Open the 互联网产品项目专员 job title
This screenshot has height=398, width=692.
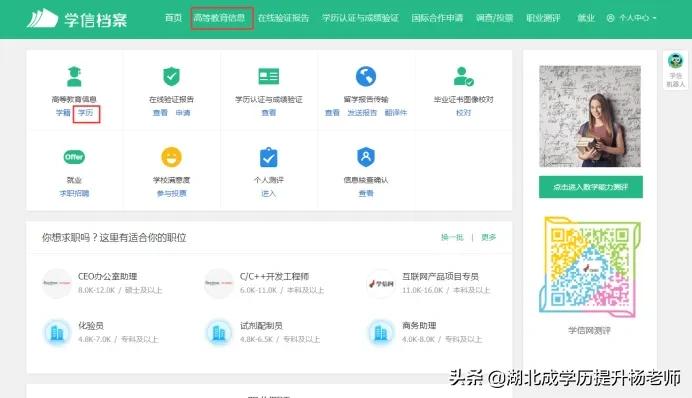[440, 276]
